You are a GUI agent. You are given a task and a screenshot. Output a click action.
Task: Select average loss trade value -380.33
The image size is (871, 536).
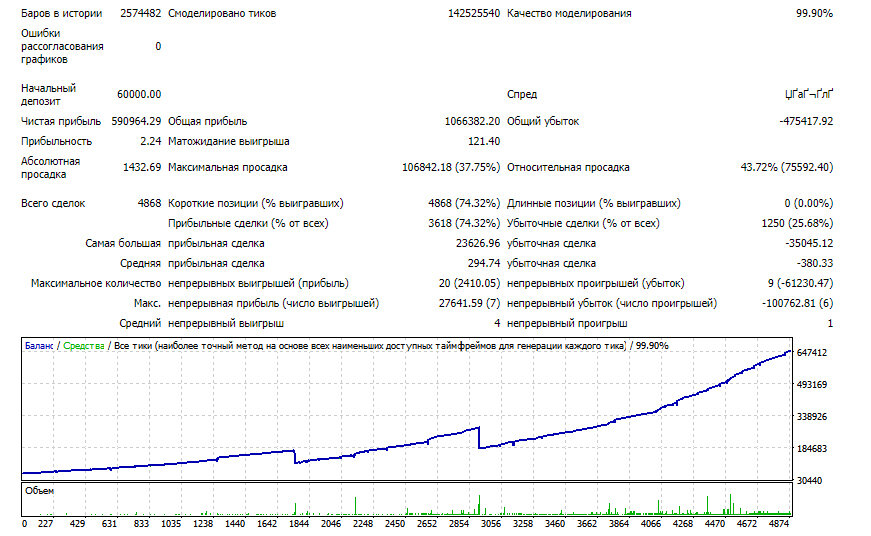pos(815,263)
